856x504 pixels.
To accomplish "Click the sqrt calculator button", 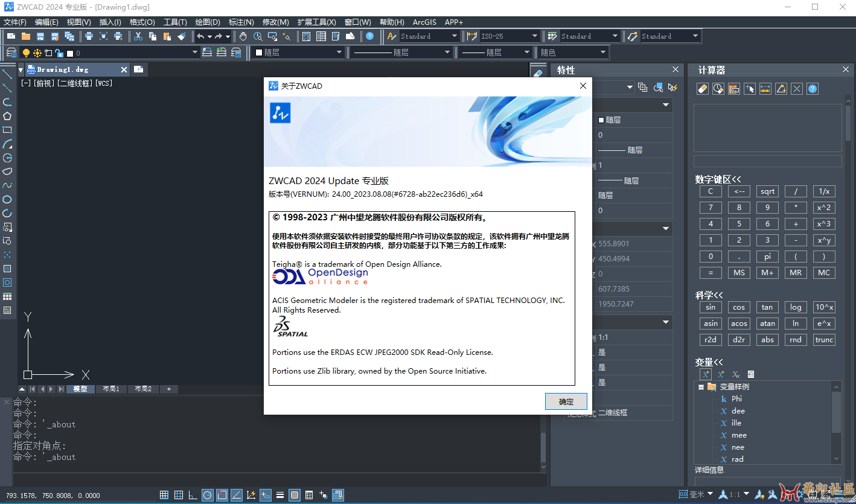I will click(767, 191).
